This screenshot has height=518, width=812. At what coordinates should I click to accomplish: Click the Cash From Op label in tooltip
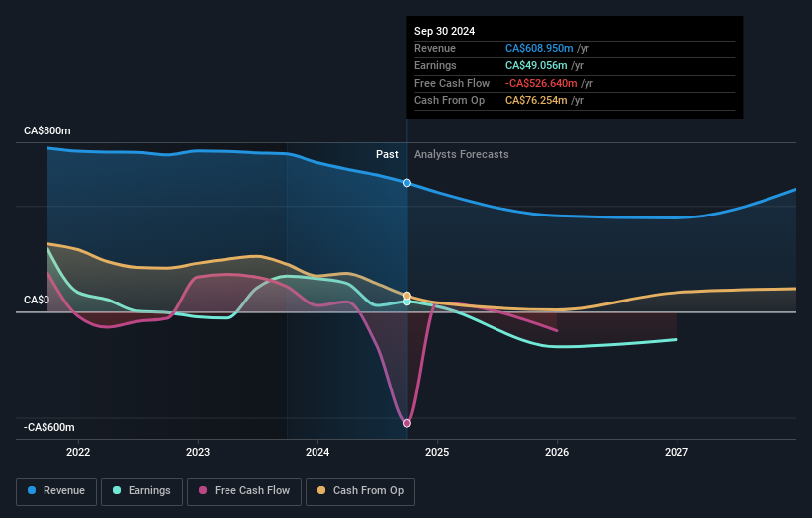(449, 101)
